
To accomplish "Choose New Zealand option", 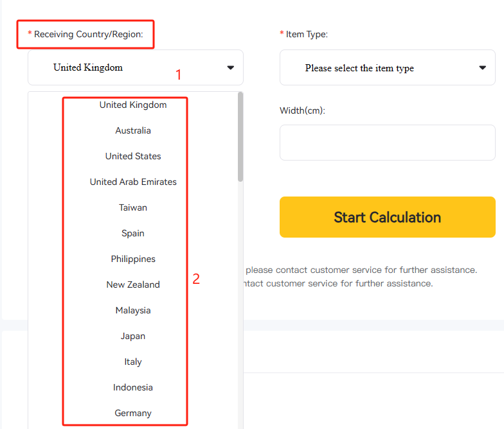I will tap(133, 285).
